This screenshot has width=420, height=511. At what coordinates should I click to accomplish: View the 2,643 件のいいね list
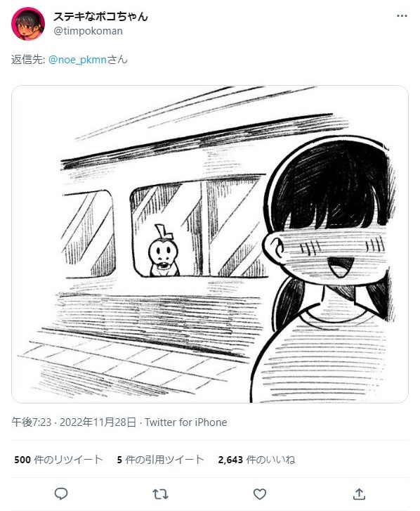(x=256, y=460)
